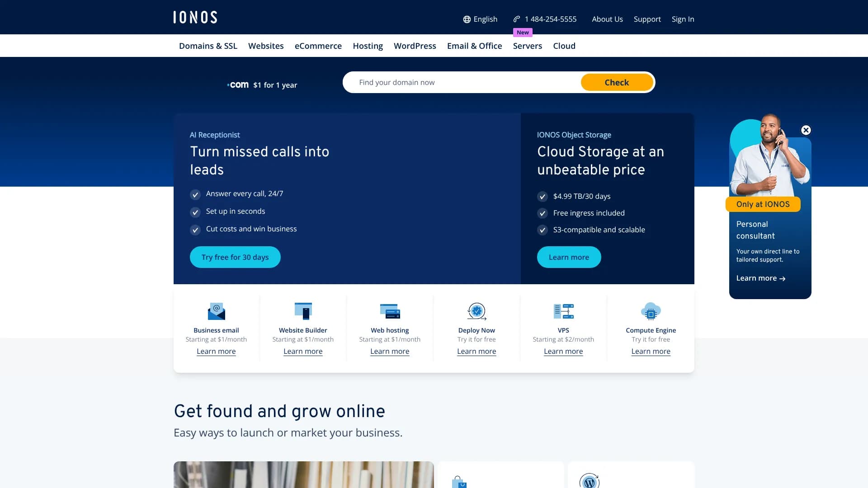Click Sign In at top right

pos(683,19)
